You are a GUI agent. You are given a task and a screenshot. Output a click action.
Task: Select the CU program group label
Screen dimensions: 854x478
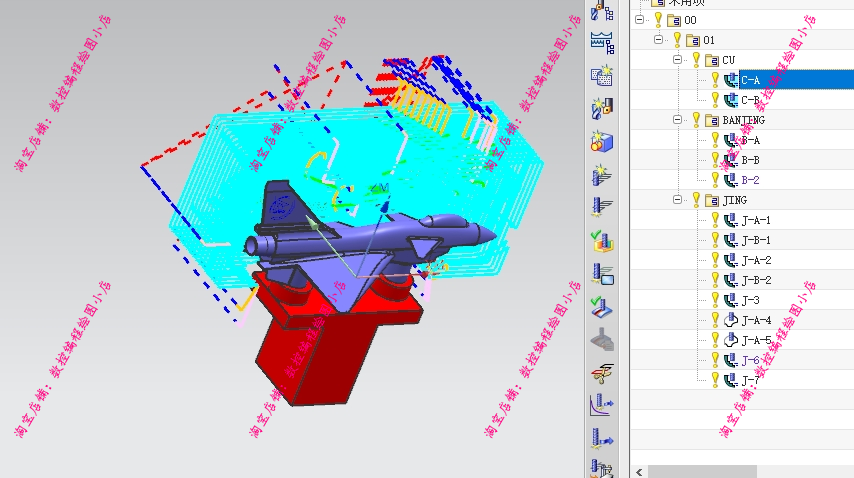[x=729, y=60]
